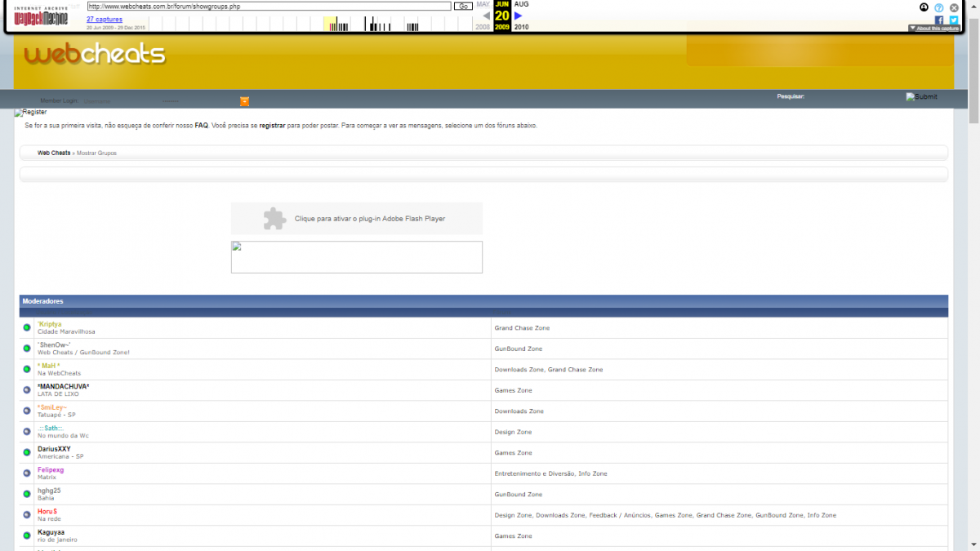Screen dimensions: 980x551
Task: Click the status icon beside Felipexg
Action: click(27, 473)
